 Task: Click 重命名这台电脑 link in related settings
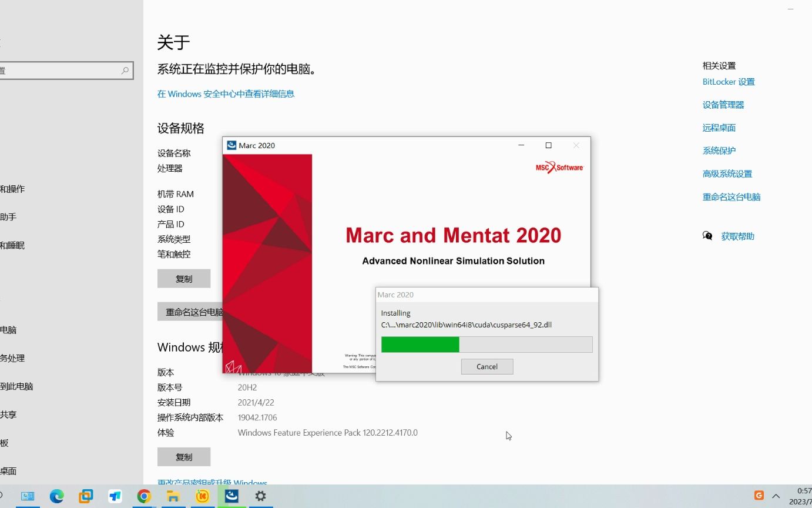pos(732,197)
